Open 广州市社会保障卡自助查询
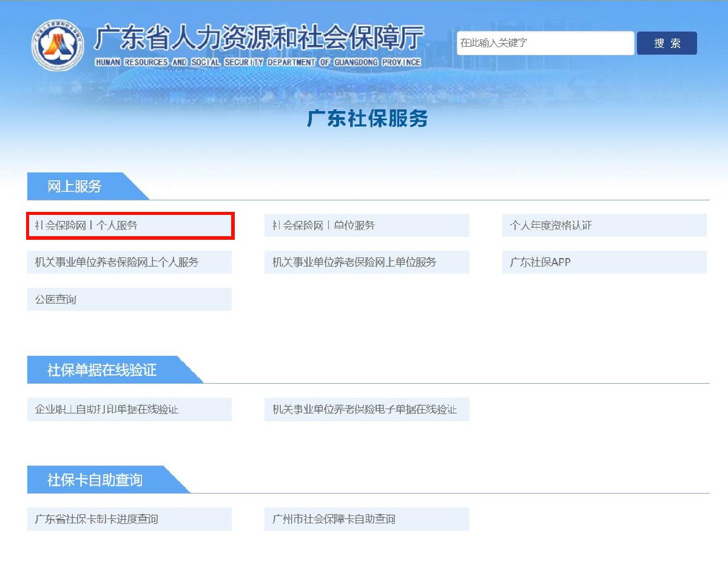Image resolution: width=728 pixels, height=564 pixels. pos(366,519)
